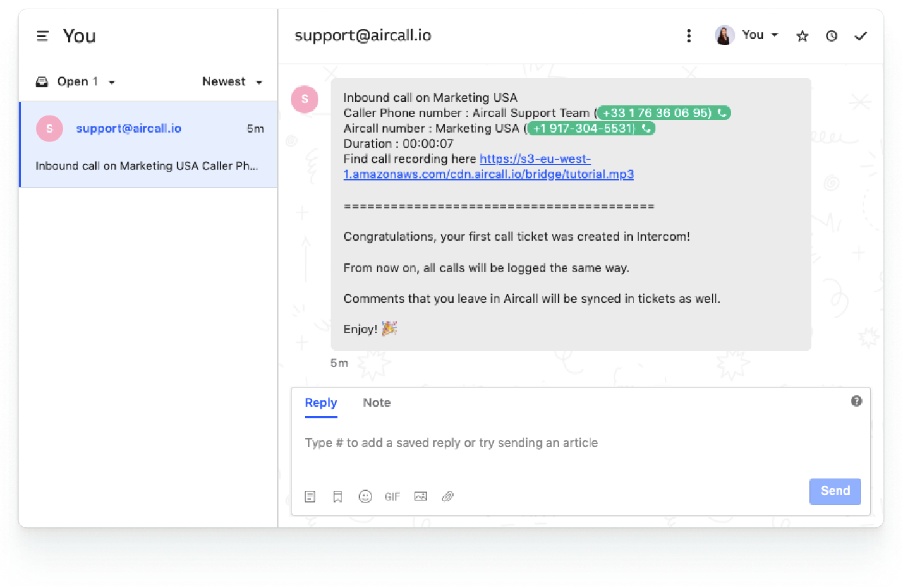Open the Newest sort dropdown

tap(232, 81)
